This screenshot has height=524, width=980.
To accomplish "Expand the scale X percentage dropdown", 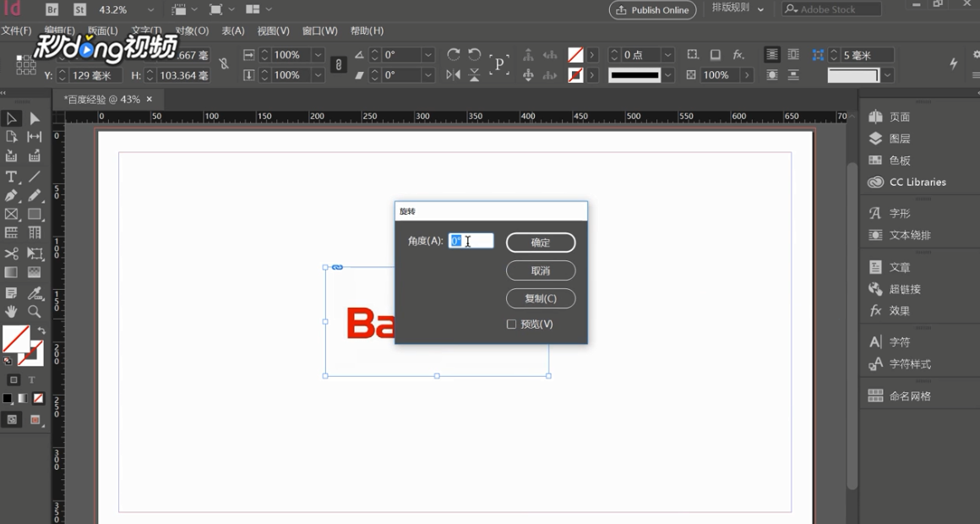I will [x=318, y=55].
